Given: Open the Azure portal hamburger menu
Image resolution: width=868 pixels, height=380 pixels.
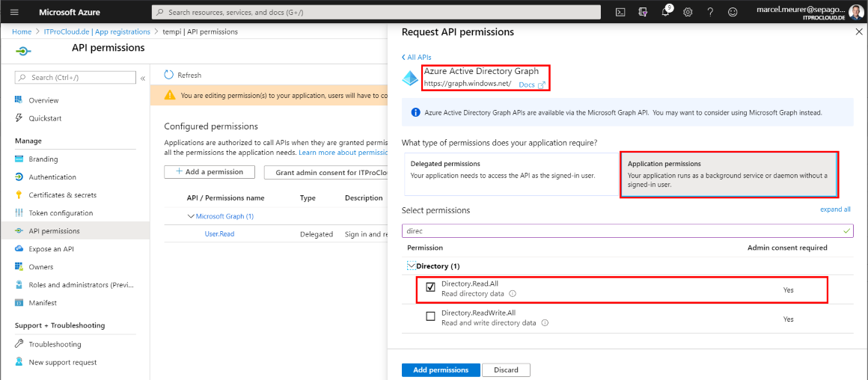Looking at the screenshot, I should click(x=14, y=12).
